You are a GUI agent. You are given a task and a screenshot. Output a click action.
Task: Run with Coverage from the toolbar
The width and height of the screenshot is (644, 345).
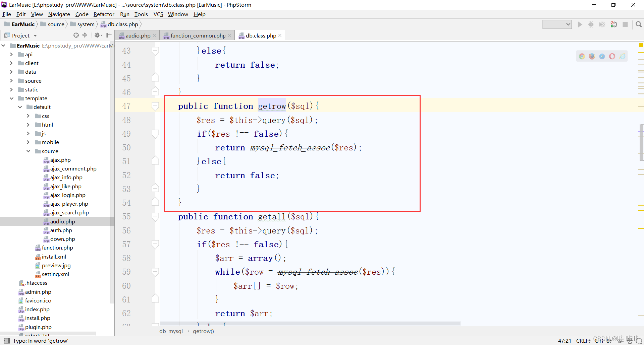[602, 24]
